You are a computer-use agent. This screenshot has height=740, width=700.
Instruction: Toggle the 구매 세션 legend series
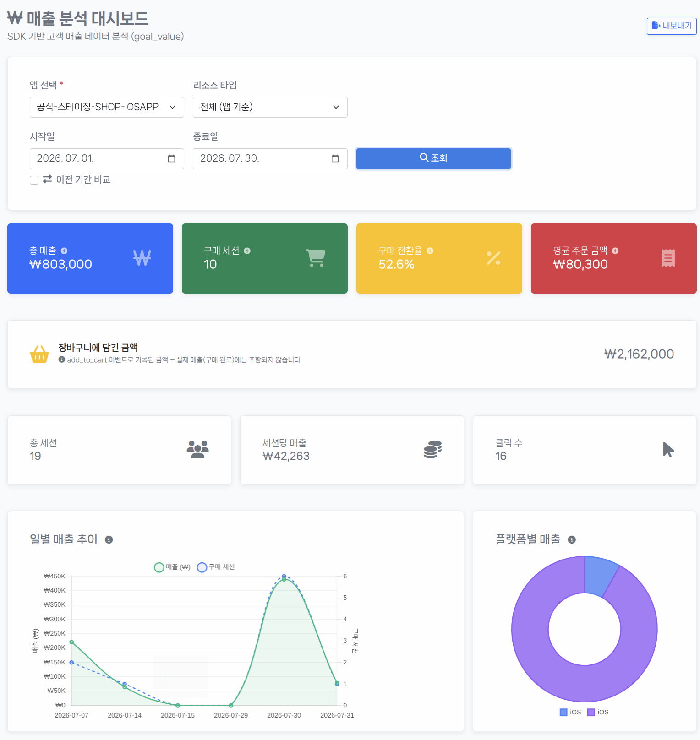point(216,567)
